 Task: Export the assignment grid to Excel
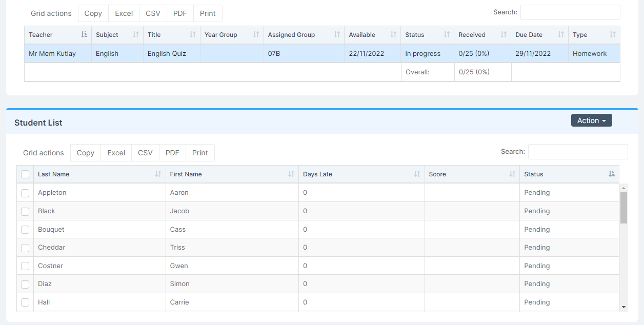click(x=124, y=13)
